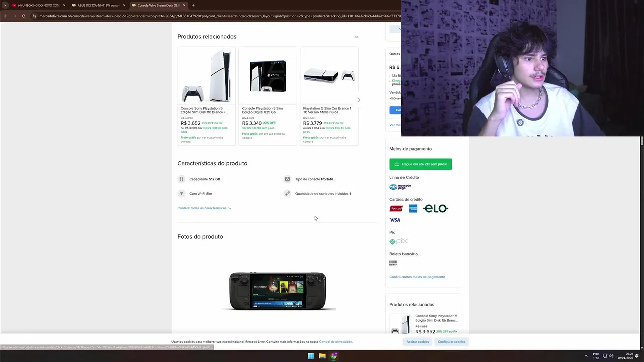Reload the page with the refresh icon
644x362 pixels.
23,16
